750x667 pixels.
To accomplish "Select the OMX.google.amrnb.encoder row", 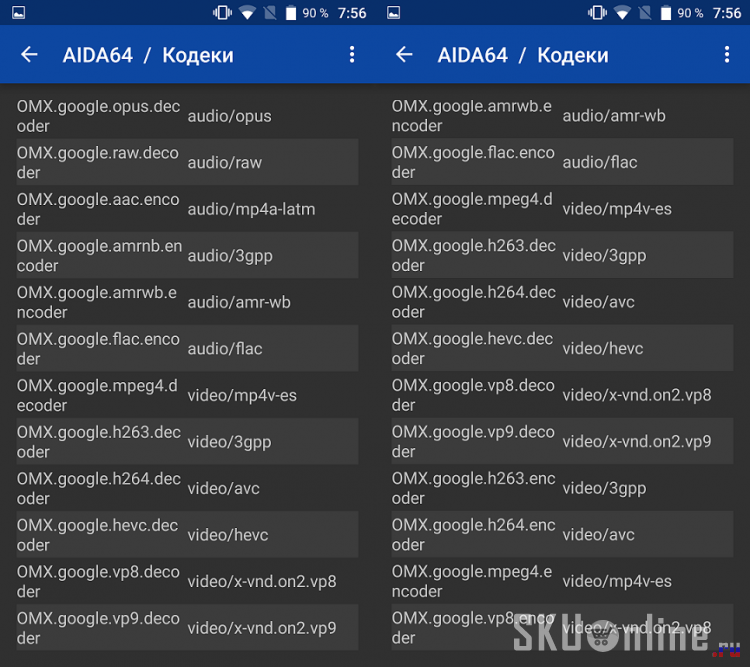I will [188, 256].
